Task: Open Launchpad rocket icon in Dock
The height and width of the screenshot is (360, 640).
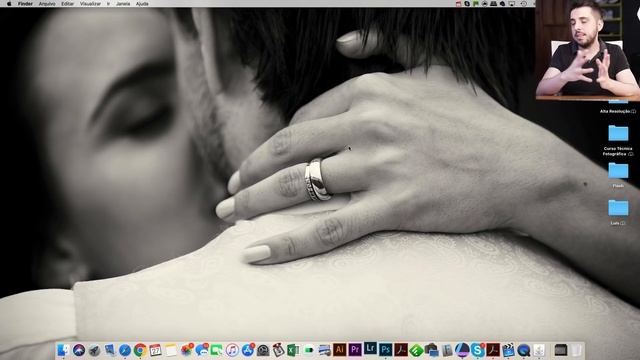Action: point(94,351)
